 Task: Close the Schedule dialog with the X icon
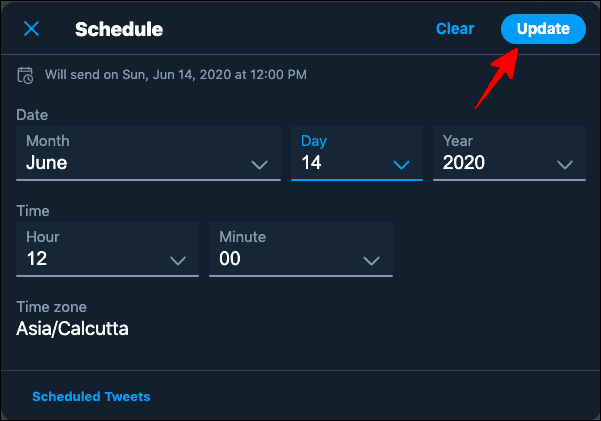[31, 29]
